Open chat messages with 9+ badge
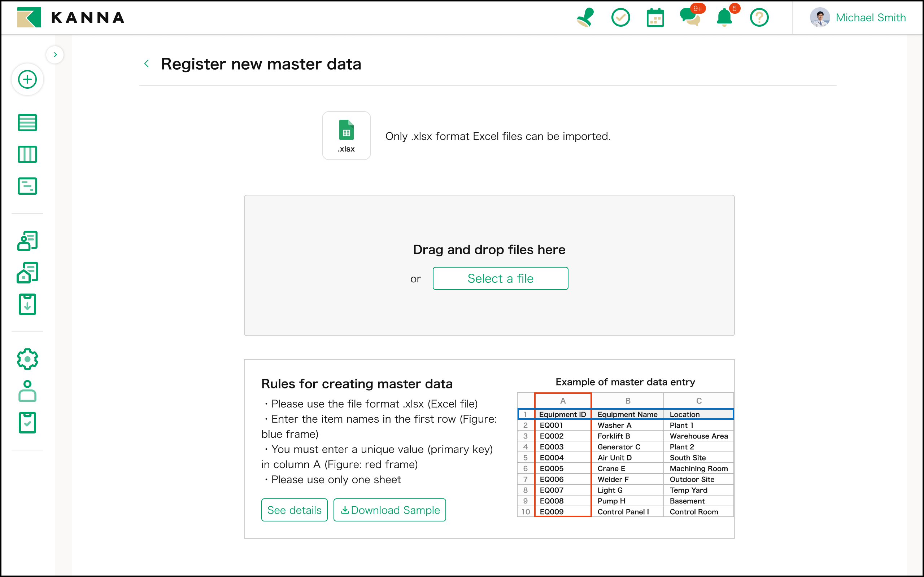This screenshot has height=577, width=924. pyautogui.click(x=690, y=18)
